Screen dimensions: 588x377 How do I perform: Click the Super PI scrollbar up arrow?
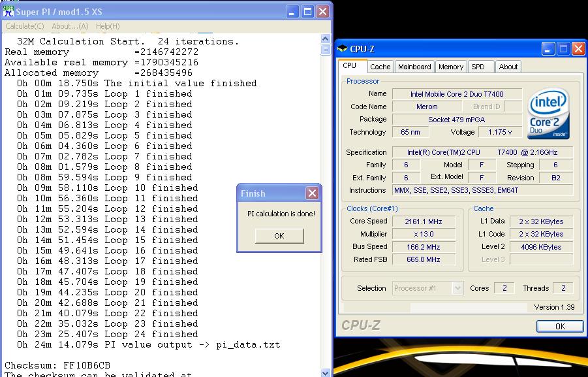pos(325,39)
